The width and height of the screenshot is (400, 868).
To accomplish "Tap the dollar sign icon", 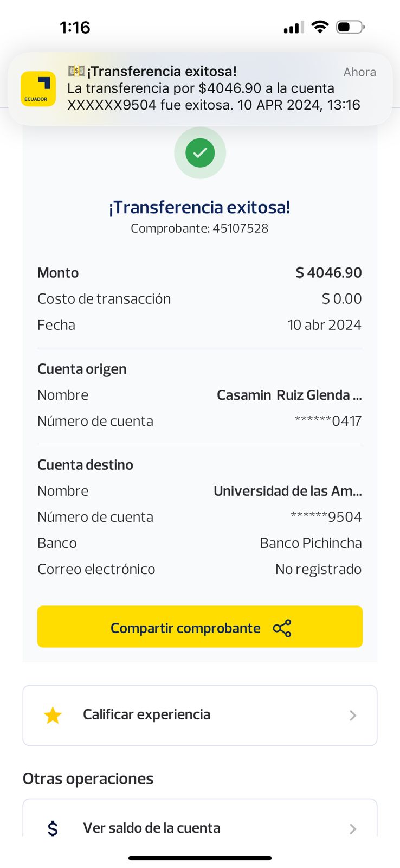I will click(53, 828).
